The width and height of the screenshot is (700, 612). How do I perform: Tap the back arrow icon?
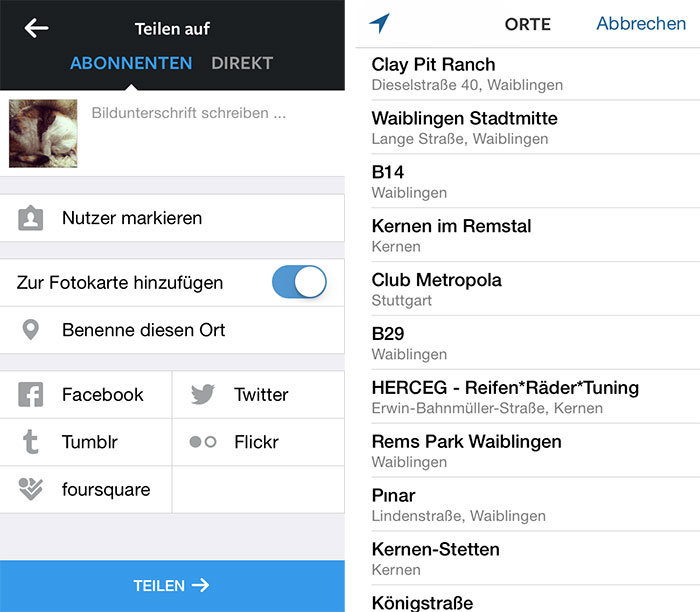36,29
